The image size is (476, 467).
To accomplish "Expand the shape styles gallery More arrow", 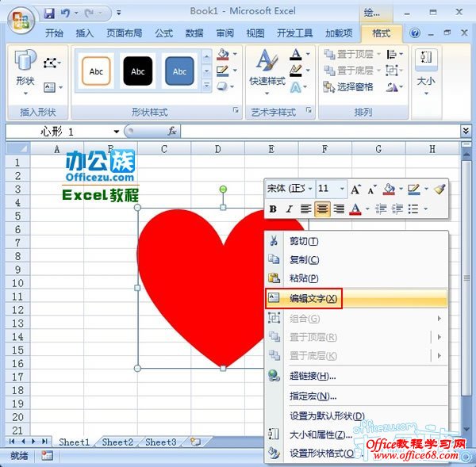I will (x=206, y=86).
